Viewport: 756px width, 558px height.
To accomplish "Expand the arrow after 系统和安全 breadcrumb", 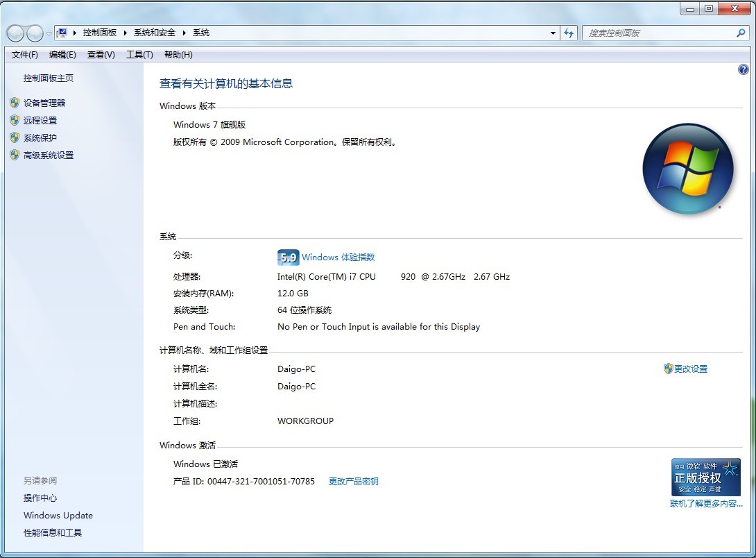I will (184, 33).
